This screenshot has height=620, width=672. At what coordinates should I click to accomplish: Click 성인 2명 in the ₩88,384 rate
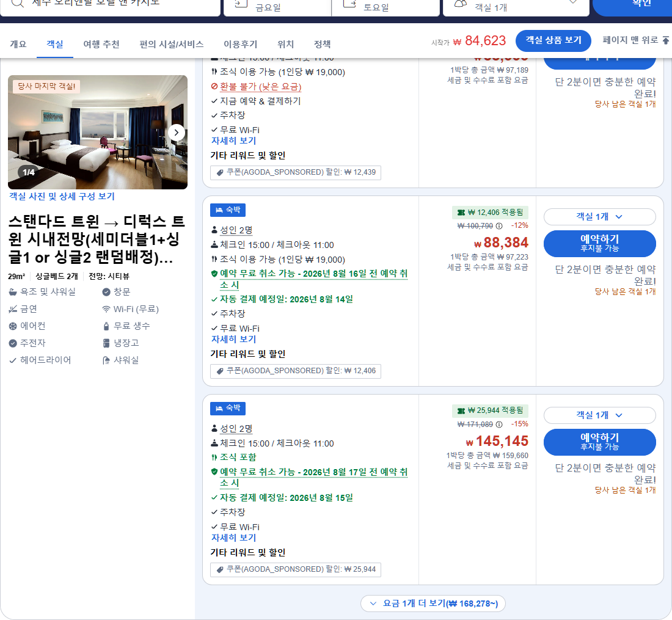coord(236,230)
